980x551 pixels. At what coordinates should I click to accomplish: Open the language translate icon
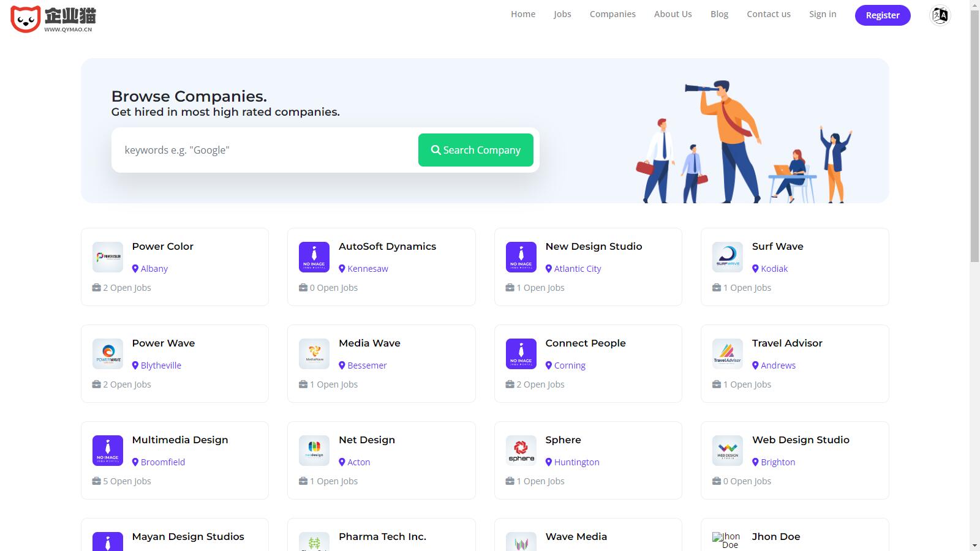click(x=940, y=15)
